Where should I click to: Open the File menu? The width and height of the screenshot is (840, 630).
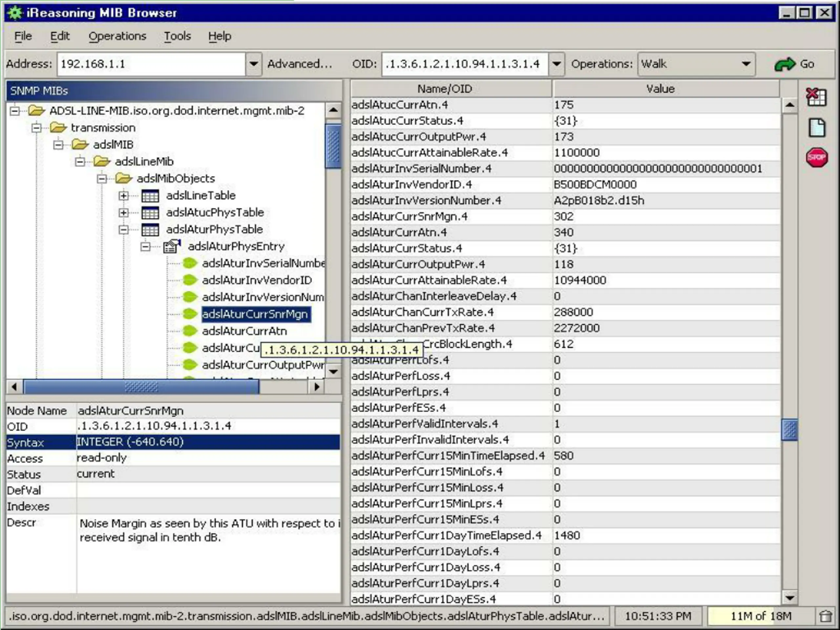(x=23, y=36)
